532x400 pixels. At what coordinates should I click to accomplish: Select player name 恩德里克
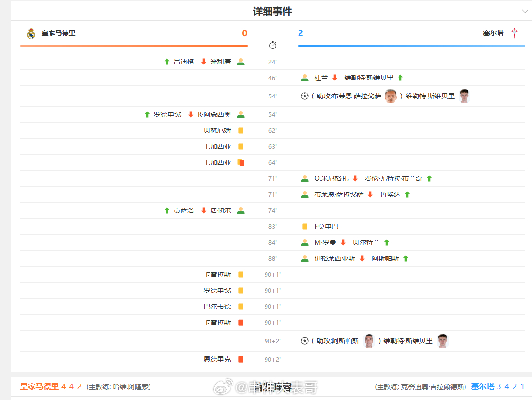pyautogui.click(x=217, y=359)
